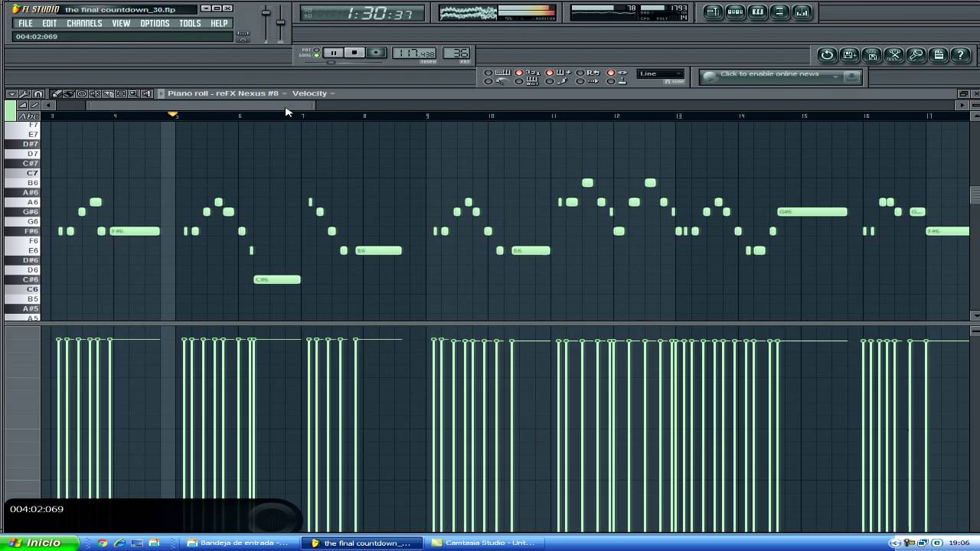
Task: Toggle the Piano Roll window icon
Action: click(757, 11)
